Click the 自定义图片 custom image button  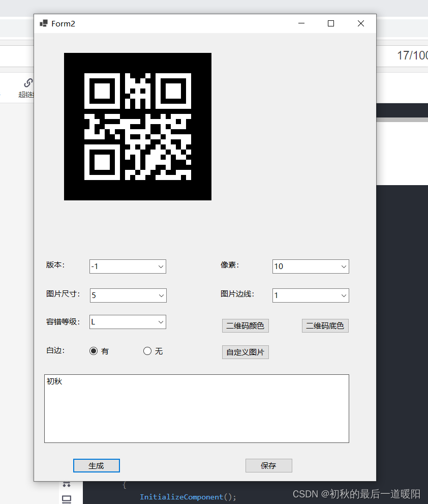(245, 351)
